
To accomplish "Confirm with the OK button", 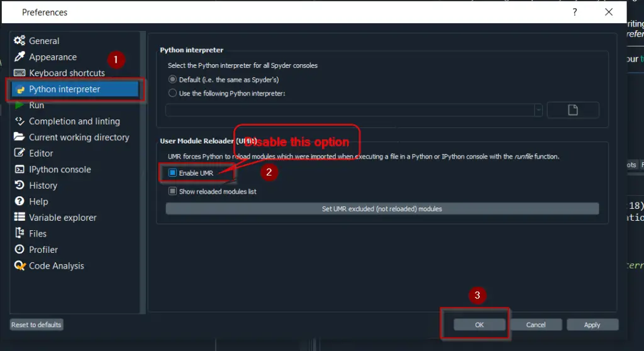I will [x=479, y=325].
